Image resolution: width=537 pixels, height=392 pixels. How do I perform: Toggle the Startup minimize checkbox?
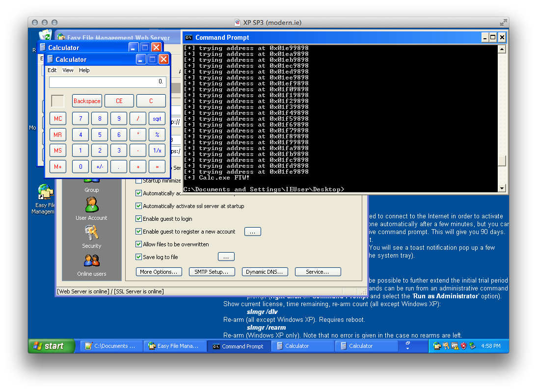point(138,181)
